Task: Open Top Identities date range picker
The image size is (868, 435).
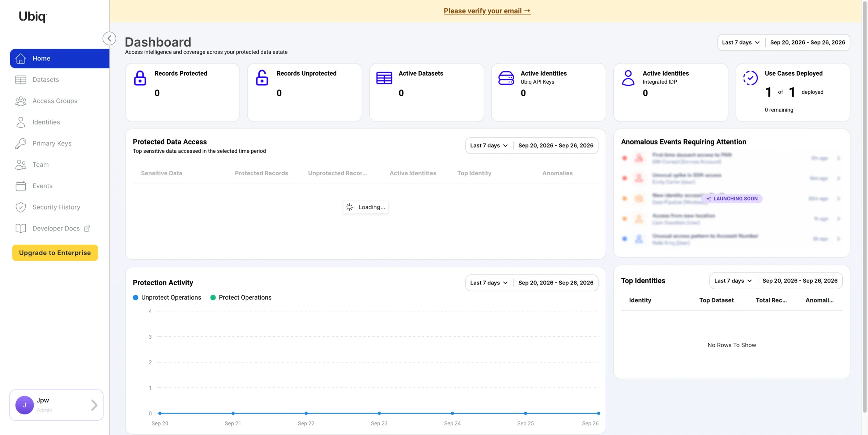Action: tap(800, 281)
